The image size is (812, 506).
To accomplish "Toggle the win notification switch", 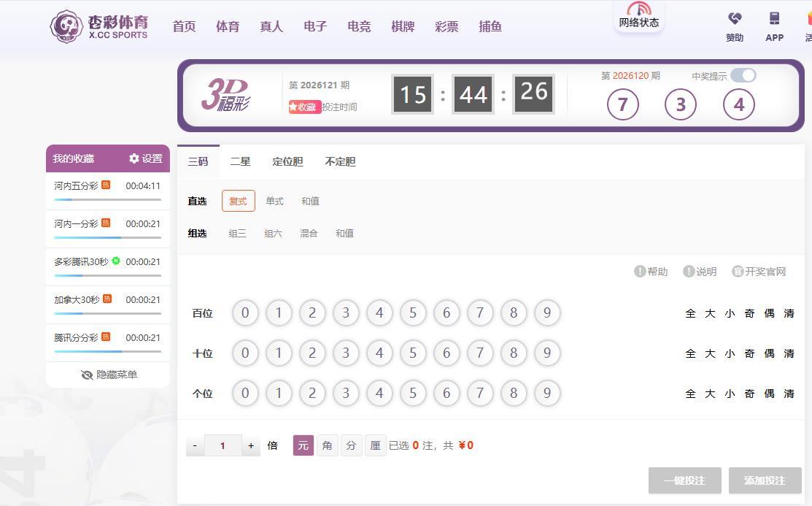I will click(x=743, y=76).
